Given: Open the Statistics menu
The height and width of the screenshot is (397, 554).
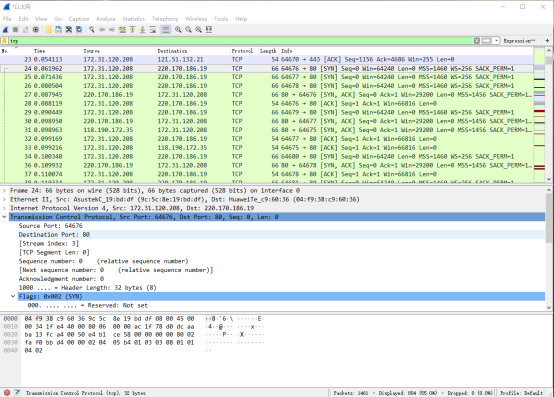Looking at the screenshot, I should (x=134, y=19).
